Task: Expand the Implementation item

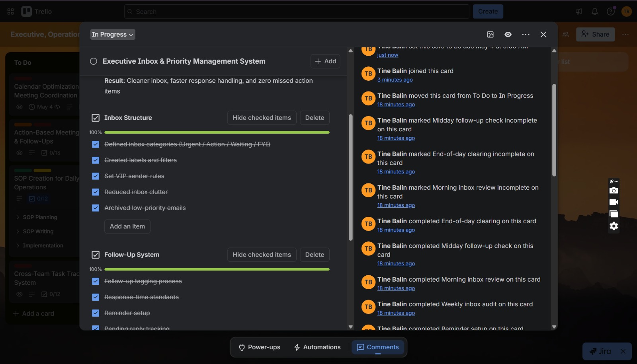Action: (18, 246)
